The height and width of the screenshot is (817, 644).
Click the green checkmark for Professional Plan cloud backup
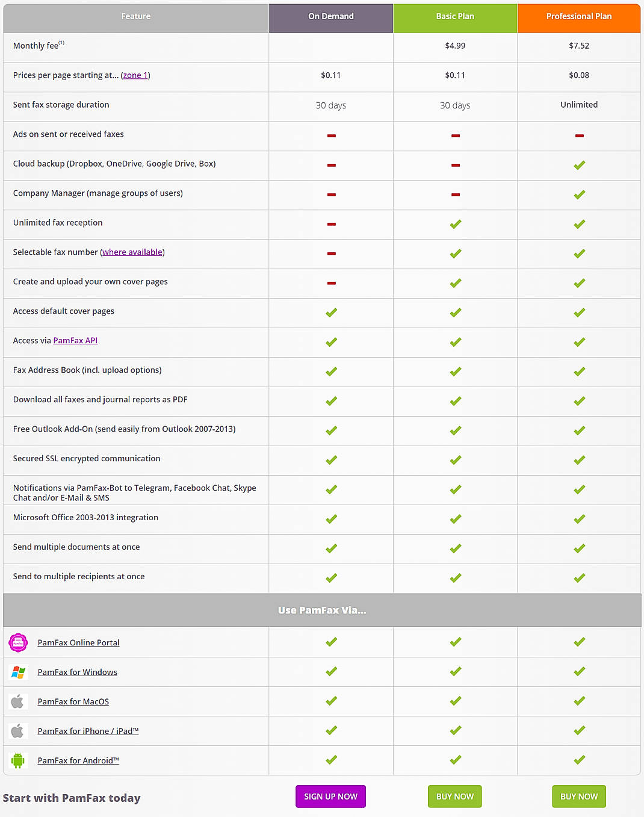(x=578, y=166)
